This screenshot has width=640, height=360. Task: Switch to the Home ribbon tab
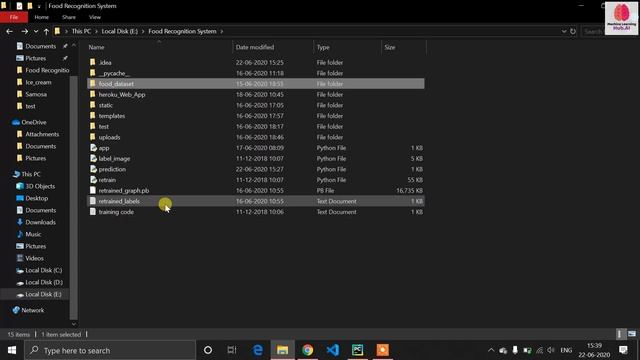42,17
